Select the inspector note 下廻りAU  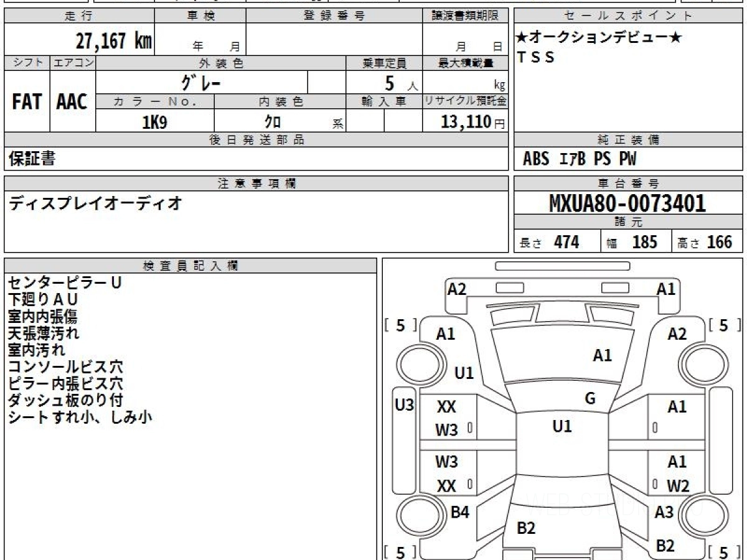43,299
